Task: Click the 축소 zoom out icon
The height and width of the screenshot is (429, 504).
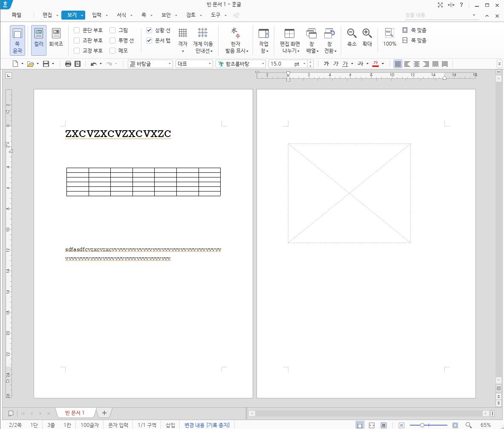Action: pyautogui.click(x=351, y=34)
